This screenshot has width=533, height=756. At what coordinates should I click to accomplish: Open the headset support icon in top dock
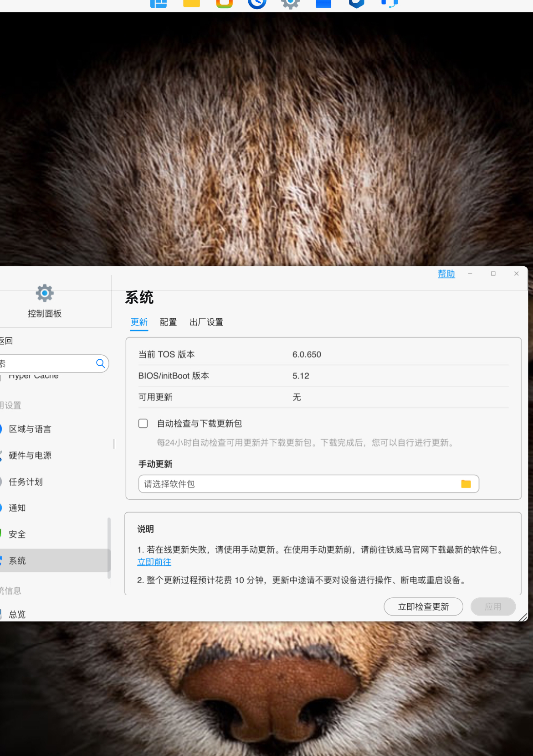tap(389, 4)
